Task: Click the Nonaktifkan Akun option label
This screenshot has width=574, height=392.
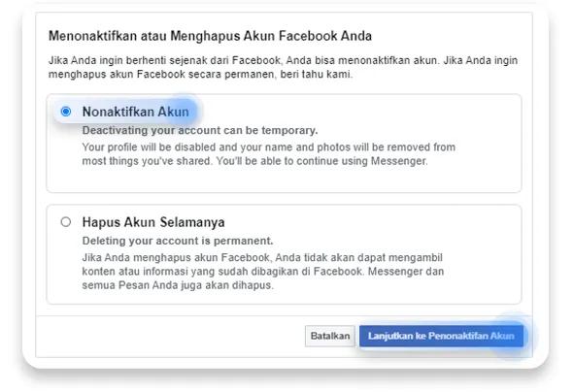Action: (135, 112)
